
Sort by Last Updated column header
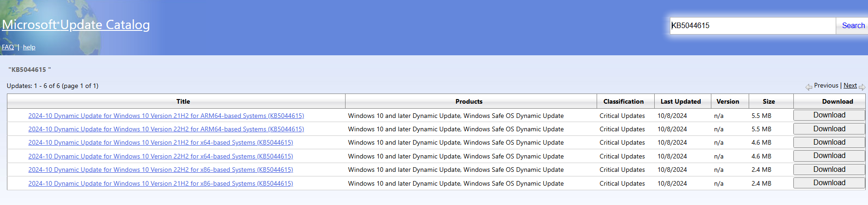pyautogui.click(x=680, y=101)
